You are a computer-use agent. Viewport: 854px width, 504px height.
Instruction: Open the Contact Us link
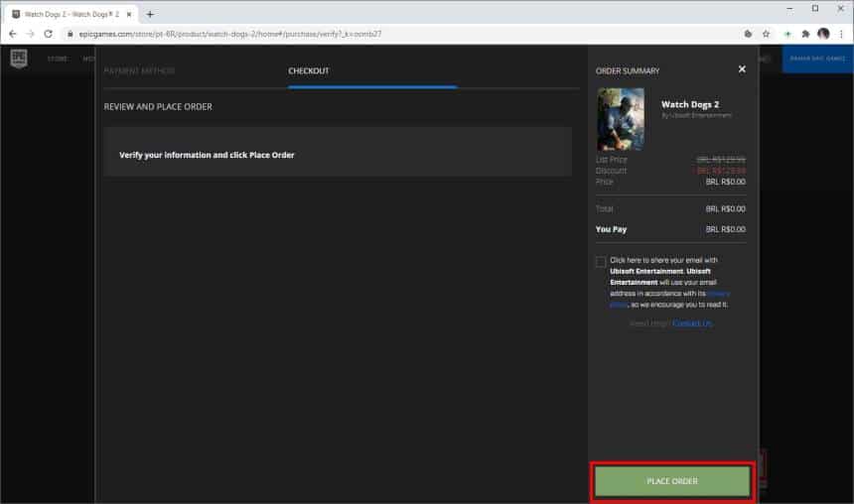(x=692, y=323)
